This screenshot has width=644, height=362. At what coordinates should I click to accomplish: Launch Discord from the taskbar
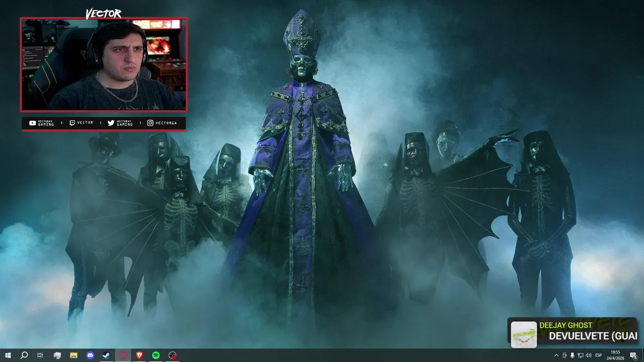[90, 355]
